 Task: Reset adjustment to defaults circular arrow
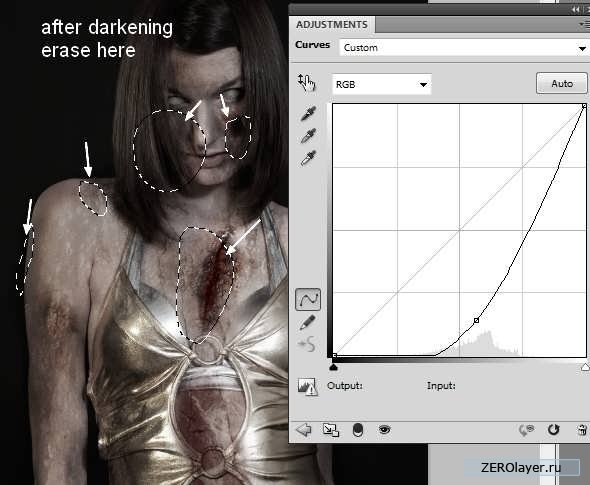(553, 429)
